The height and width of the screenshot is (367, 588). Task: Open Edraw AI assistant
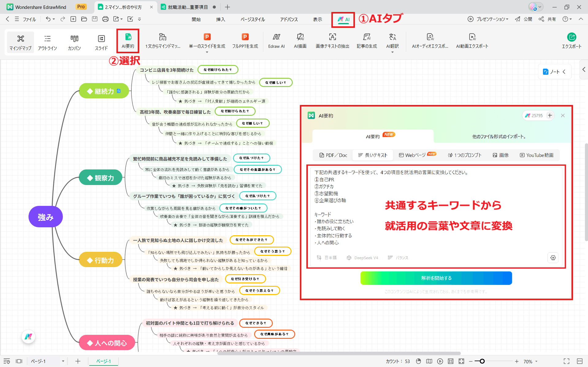point(276,41)
